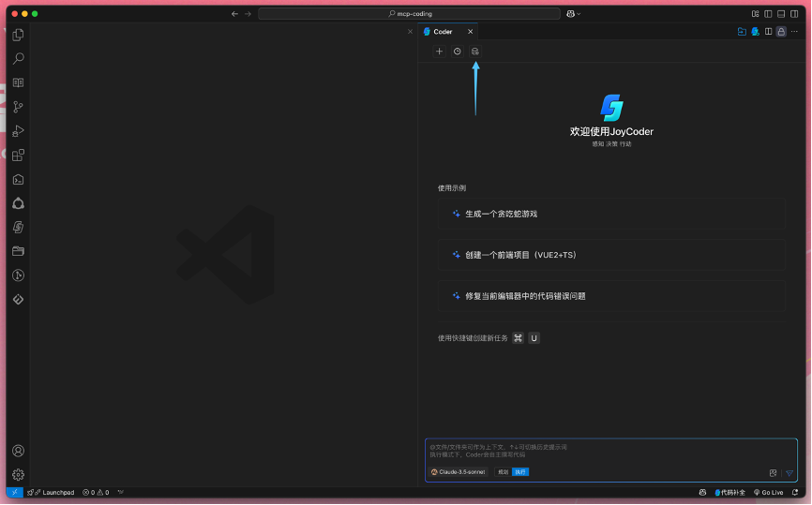Open the Copilot dropdown in title bar
Screen dimensions: 812x505
(x=573, y=14)
